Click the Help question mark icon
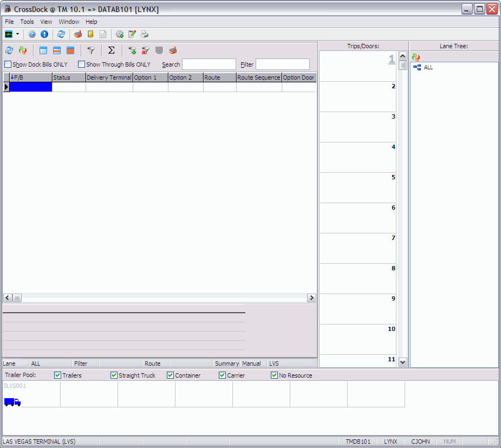The width and height of the screenshot is (501, 448). tap(32, 34)
